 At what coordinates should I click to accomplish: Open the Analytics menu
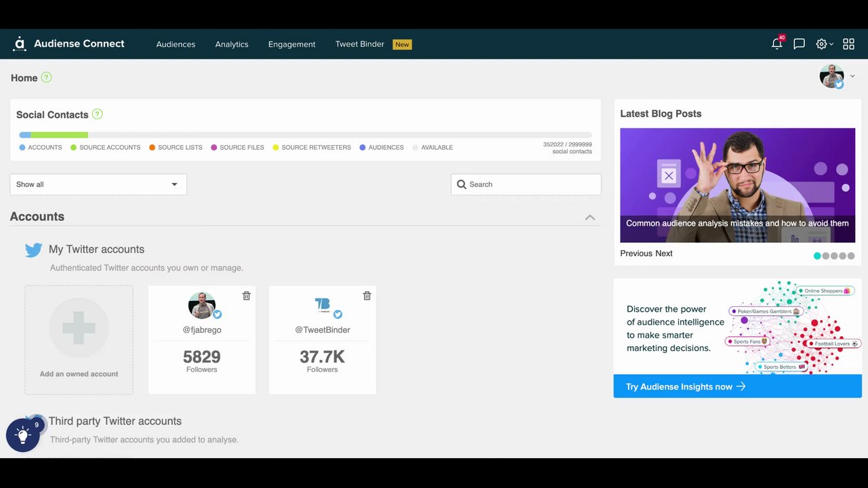[x=232, y=44]
